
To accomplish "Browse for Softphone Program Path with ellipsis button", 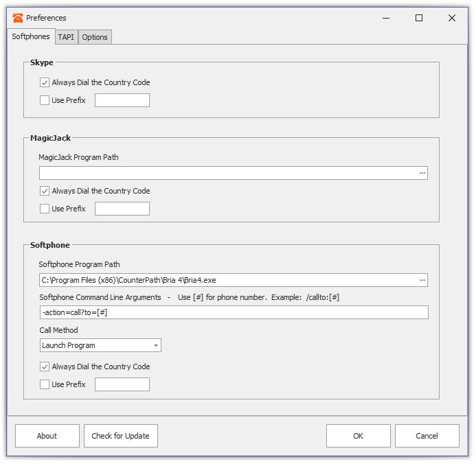I will (x=422, y=280).
